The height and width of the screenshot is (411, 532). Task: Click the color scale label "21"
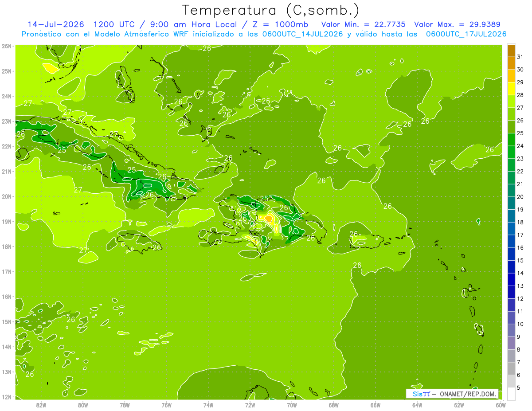[x=520, y=184]
